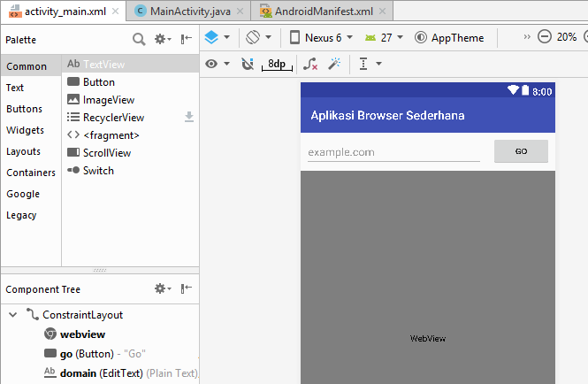The height and width of the screenshot is (384, 588).
Task: Pick TextView from the palette
Action: click(130, 65)
